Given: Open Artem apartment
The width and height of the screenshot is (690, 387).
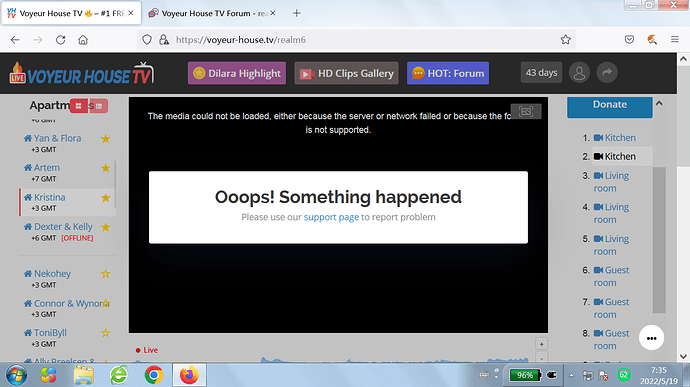Looking at the screenshot, I should pyautogui.click(x=47, y=168).
